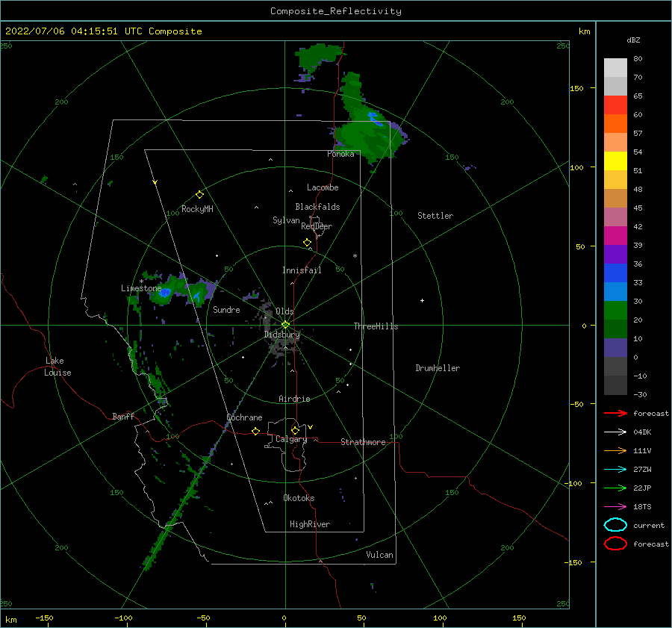Select the Innisfail label
Image resolution: width=672 pixels, height=628 pixels.
tap(302, 270)
